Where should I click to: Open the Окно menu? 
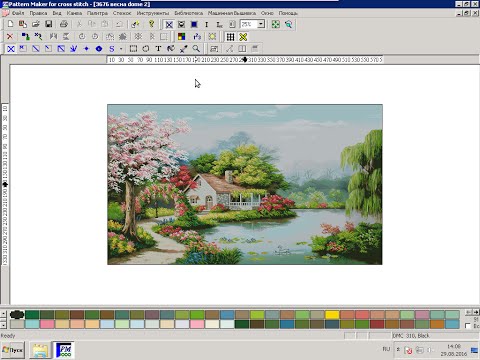[x=267, y=13]
